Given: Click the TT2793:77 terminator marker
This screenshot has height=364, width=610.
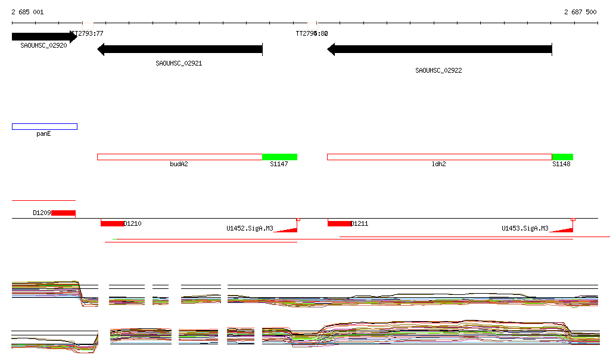Looking at the screenshot, I should 87,33.
